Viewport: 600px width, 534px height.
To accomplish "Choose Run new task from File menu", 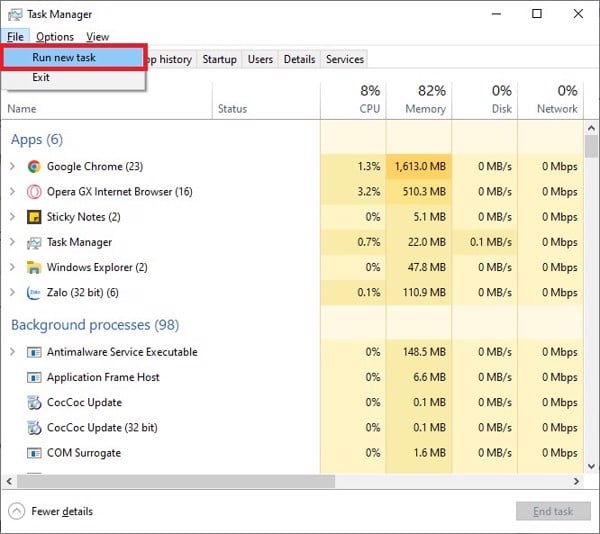I will (73, 58).
